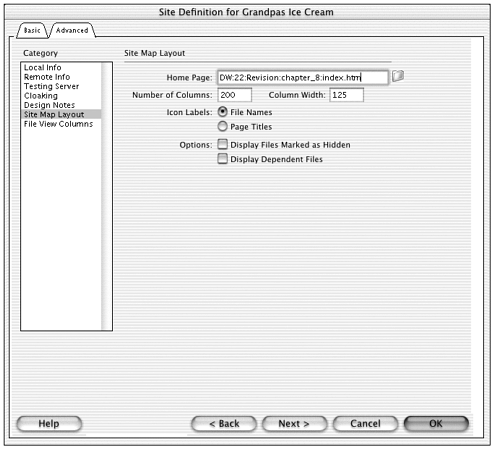The height and width of the screenshot is (449, 495).
Task: Enable Display Dependent Files checkbox
Action: 222,159
